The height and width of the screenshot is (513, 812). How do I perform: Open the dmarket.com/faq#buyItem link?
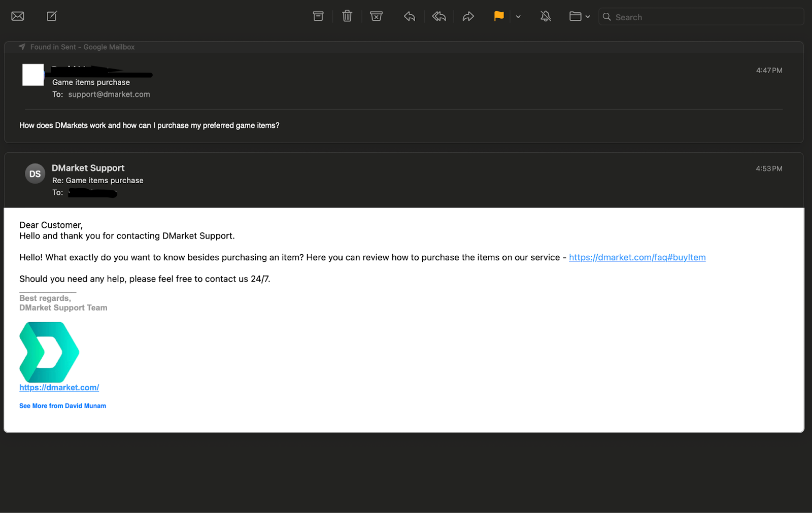pyautogui.click(x=637, y=257)
